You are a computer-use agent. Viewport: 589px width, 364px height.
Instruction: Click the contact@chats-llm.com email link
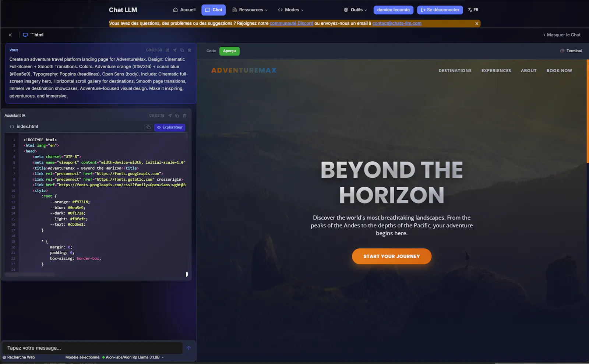[397, 23]
